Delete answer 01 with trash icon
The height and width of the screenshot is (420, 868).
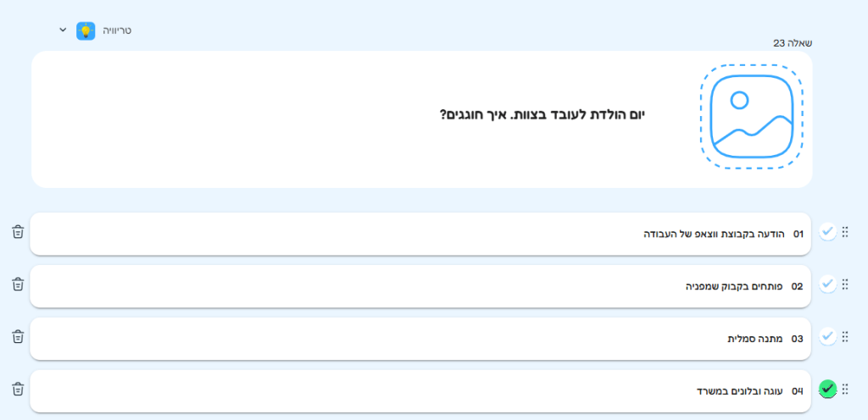click(18, 232)
